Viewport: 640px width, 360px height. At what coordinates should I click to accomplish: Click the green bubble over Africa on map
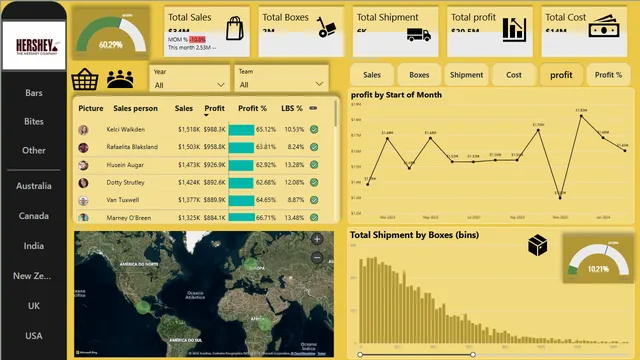click(265, 324)
